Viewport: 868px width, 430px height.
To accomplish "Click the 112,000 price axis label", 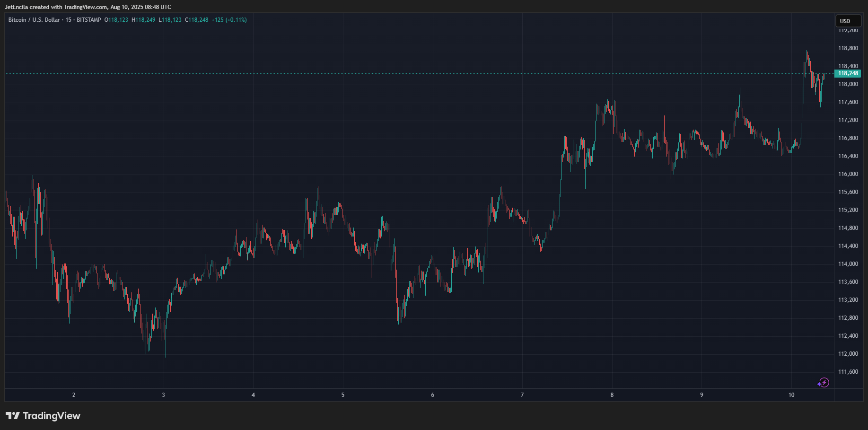I will click(x=848, y=354).
